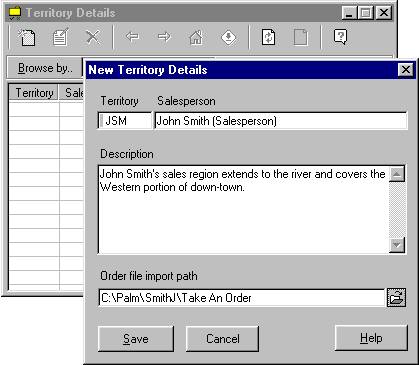The image size is (419, 365).
Task: Click the Delete X toolbar icon
Action: click(93, 37)
